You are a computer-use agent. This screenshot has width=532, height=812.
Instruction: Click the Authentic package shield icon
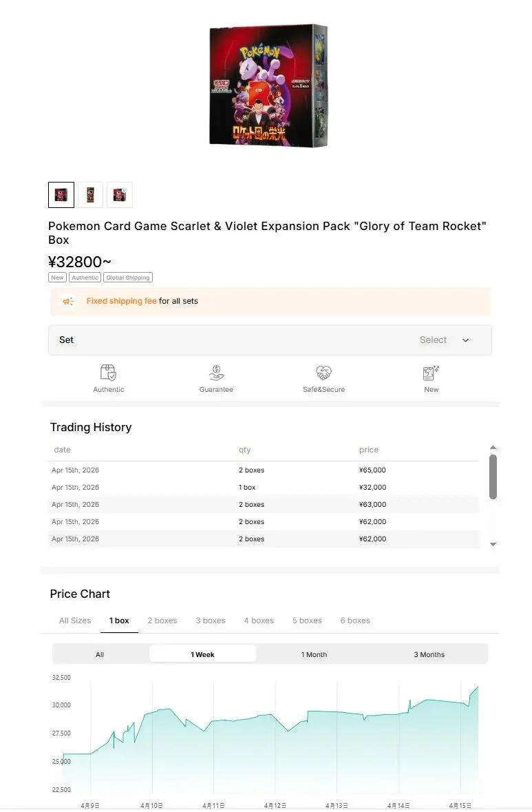click(108, 373)
